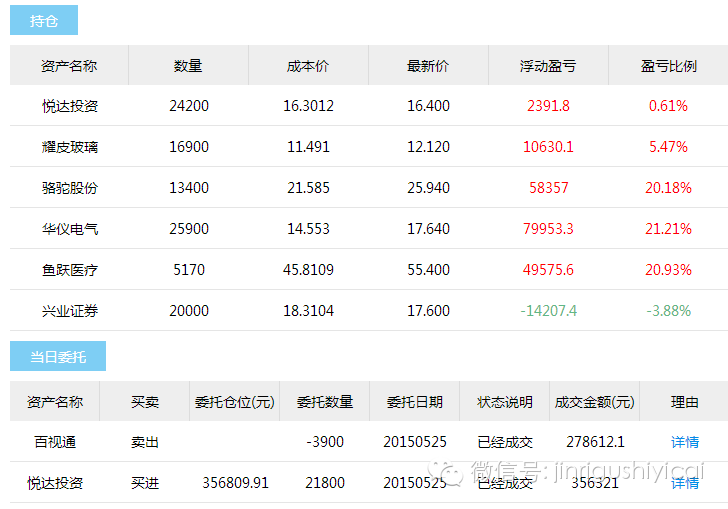
Task: Click quantity 16900
Action: tap(189, 147)
